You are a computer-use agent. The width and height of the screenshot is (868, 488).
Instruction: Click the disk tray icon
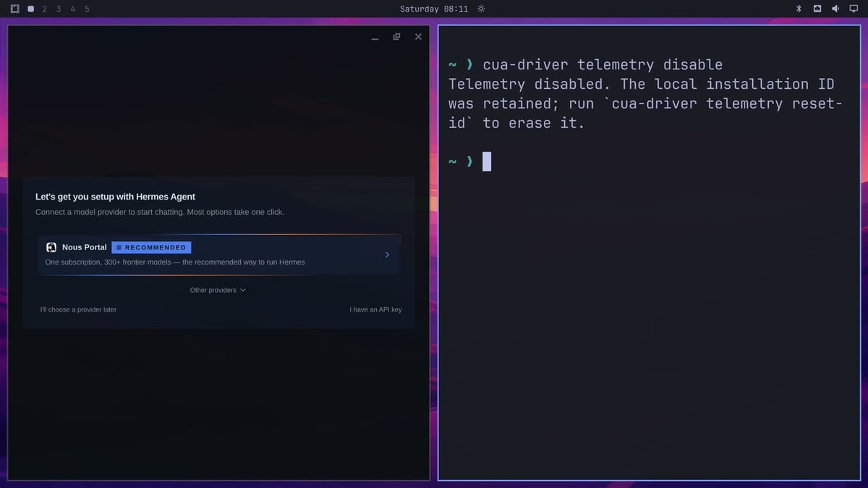coord(817,9)
